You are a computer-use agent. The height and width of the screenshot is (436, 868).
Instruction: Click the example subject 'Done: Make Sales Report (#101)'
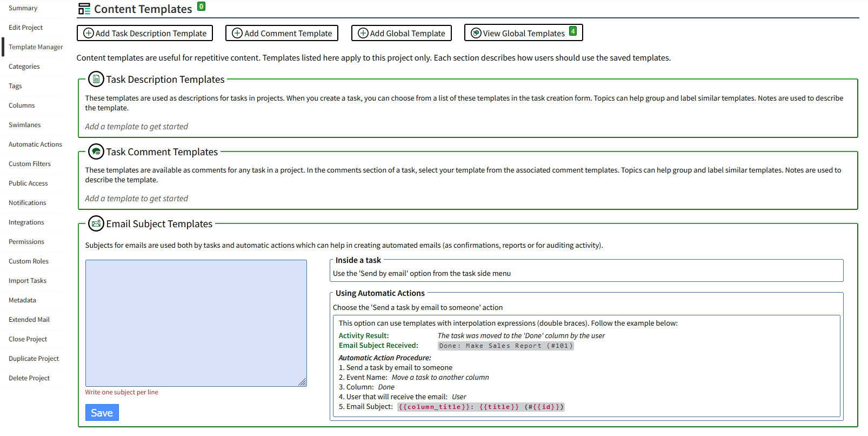tap(505, 346)
